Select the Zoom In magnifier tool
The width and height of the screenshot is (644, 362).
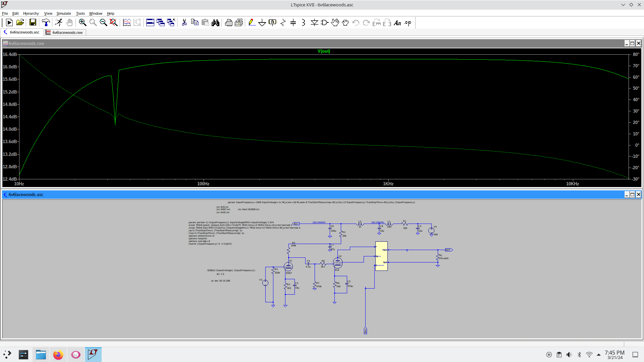point(83,22)
